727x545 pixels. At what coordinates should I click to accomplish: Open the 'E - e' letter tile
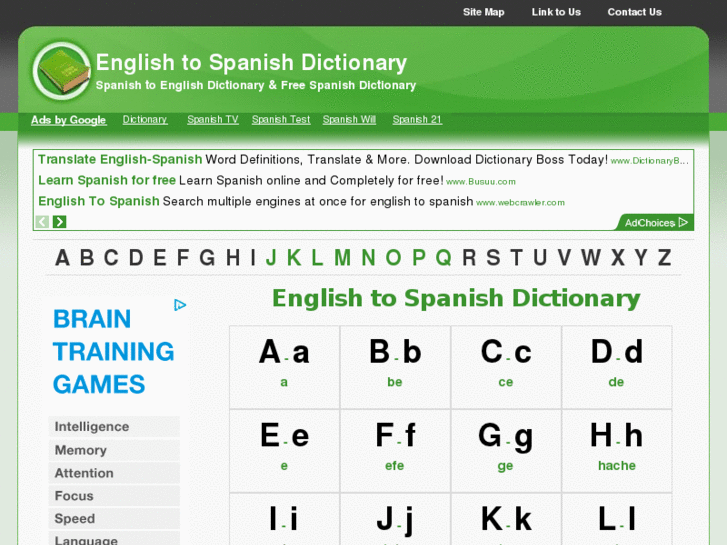tap(285, 451)
